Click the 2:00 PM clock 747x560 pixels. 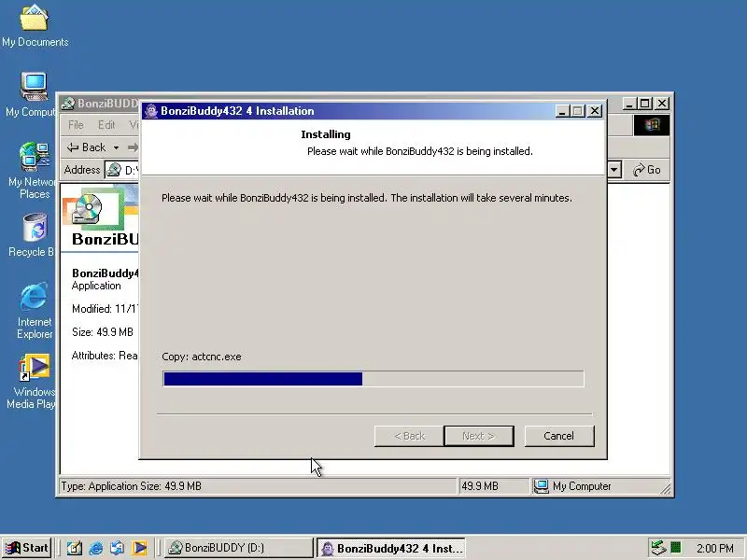click(x=714, y=548)
